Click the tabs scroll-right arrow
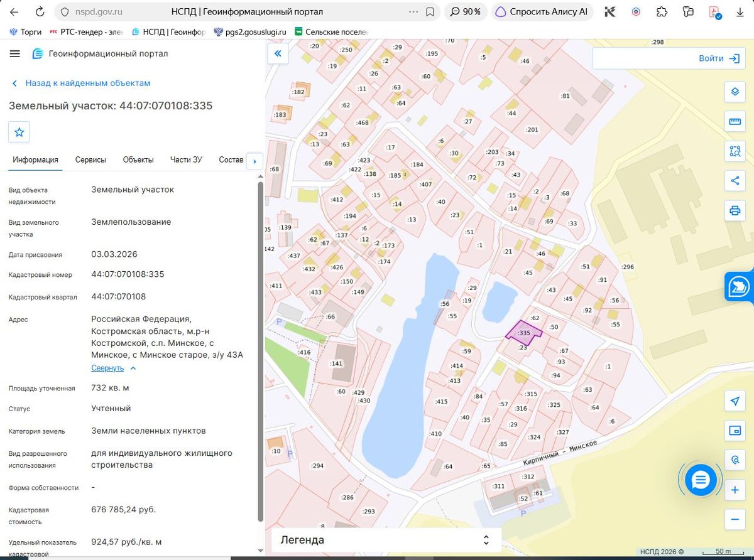This screenshot has height=560, width=754. click(x=254, y=161)
